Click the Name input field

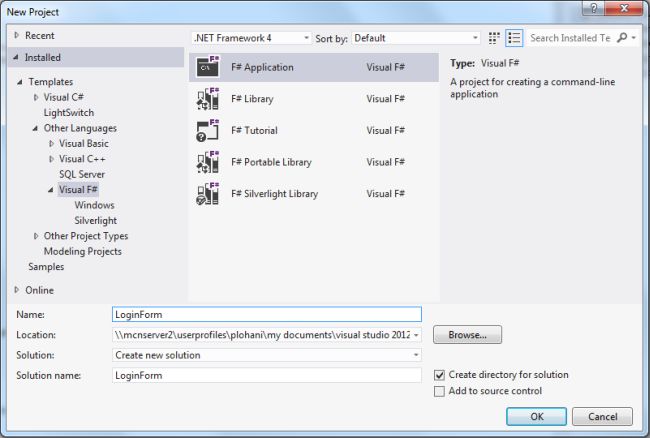point(267,315)
